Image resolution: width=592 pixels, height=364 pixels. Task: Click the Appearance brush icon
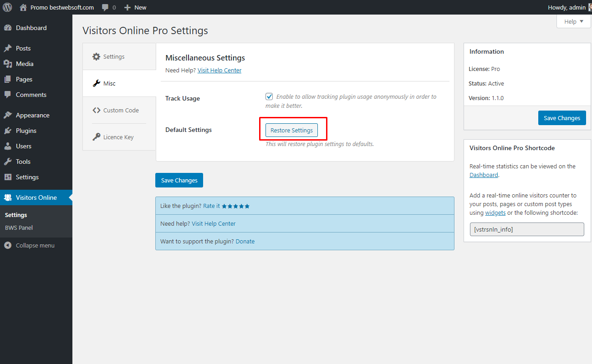click(8, 115)
